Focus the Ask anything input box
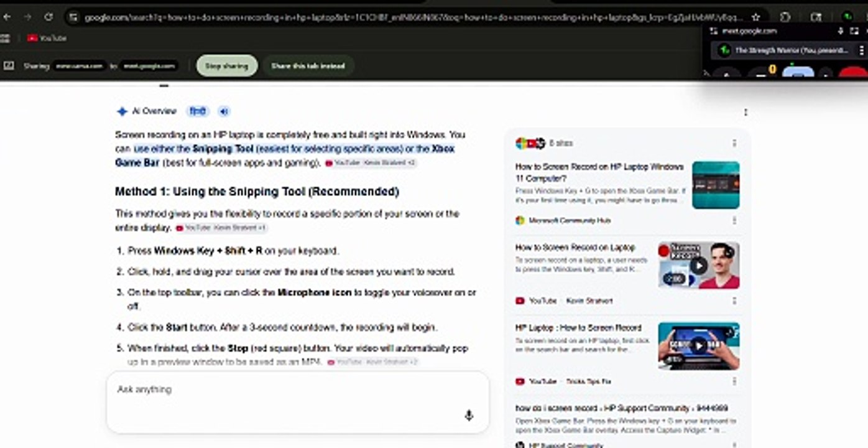The width and height of the screenshot is (868, 448). (297, 402)
